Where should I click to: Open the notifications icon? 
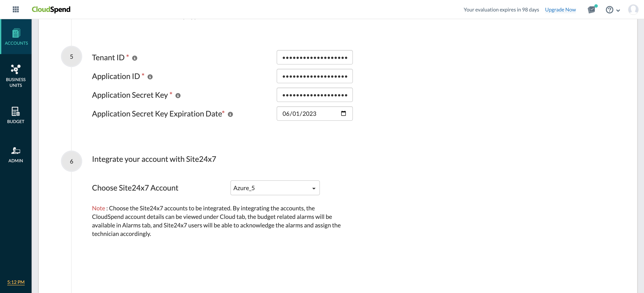592,10
